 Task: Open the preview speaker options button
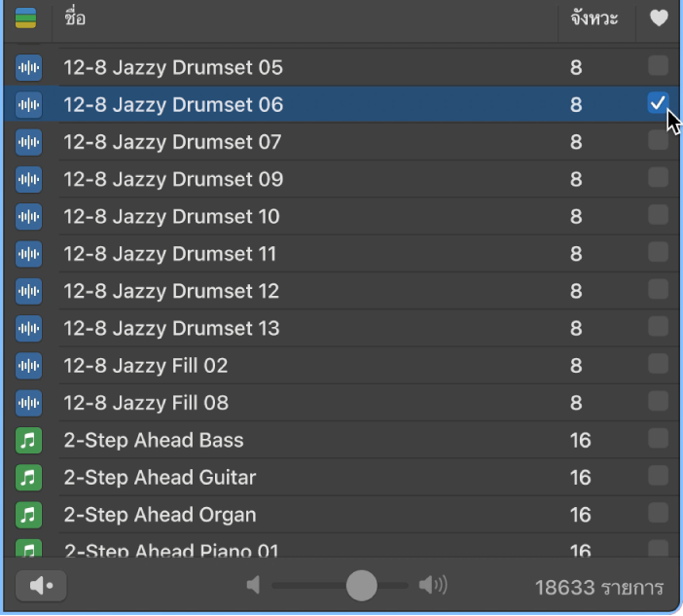(41, 586)
